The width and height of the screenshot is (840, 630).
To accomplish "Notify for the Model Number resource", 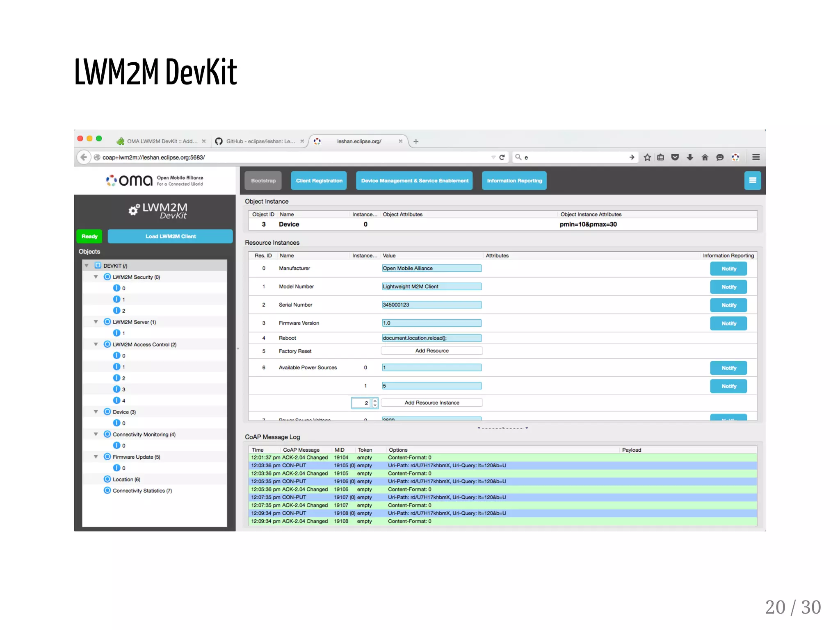I will [728, 287].
